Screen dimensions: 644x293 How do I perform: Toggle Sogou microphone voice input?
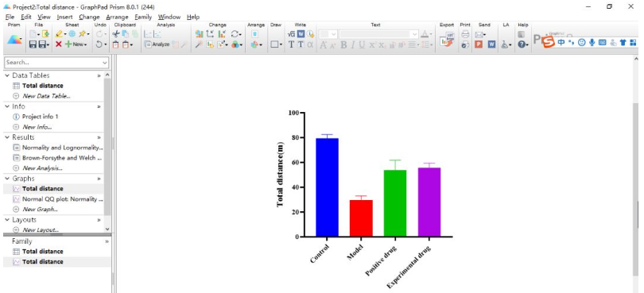tap(592, 42)
